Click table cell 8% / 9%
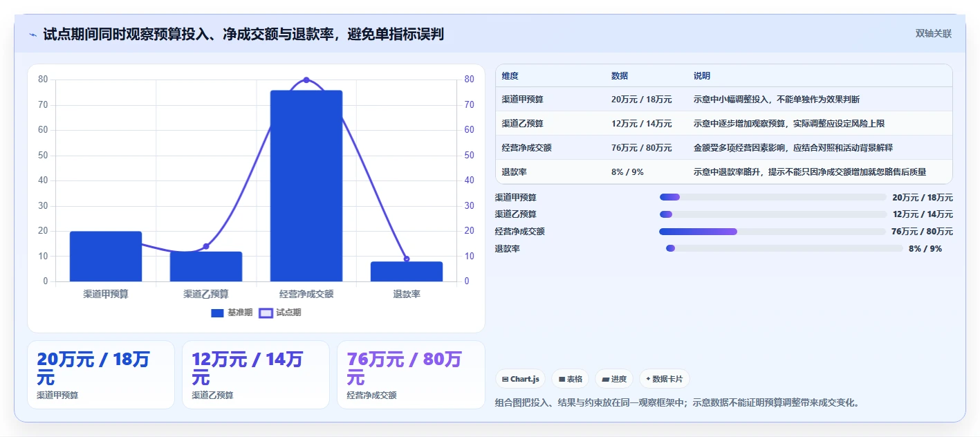This screenshot has height=437, width=980. (627, 172)
